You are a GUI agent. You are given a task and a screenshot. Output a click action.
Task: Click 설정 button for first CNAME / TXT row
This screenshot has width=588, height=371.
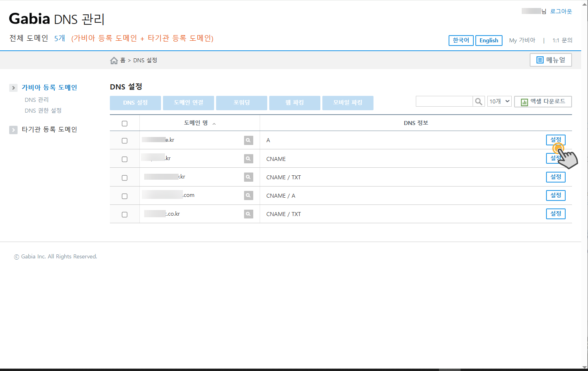[556, 177]
